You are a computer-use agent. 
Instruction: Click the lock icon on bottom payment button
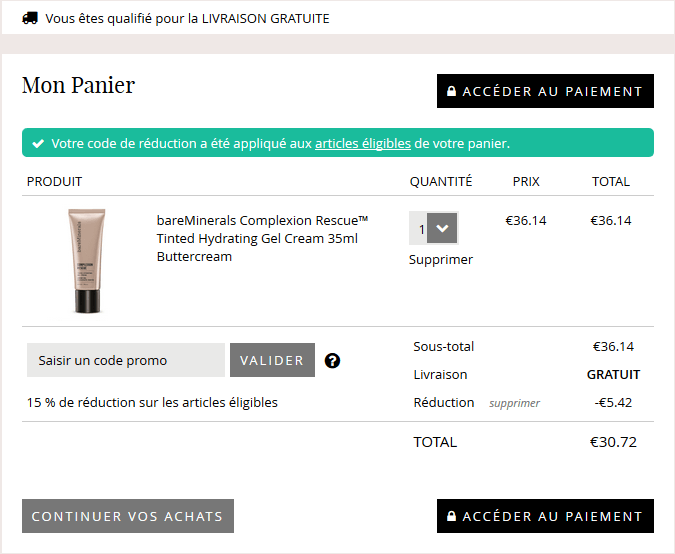pos(451,516)
